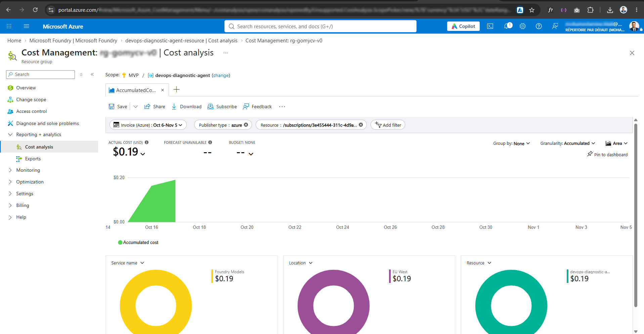Open the hamburger portal menu
Viewport: 644px width, 334px height.
(27, 26)
